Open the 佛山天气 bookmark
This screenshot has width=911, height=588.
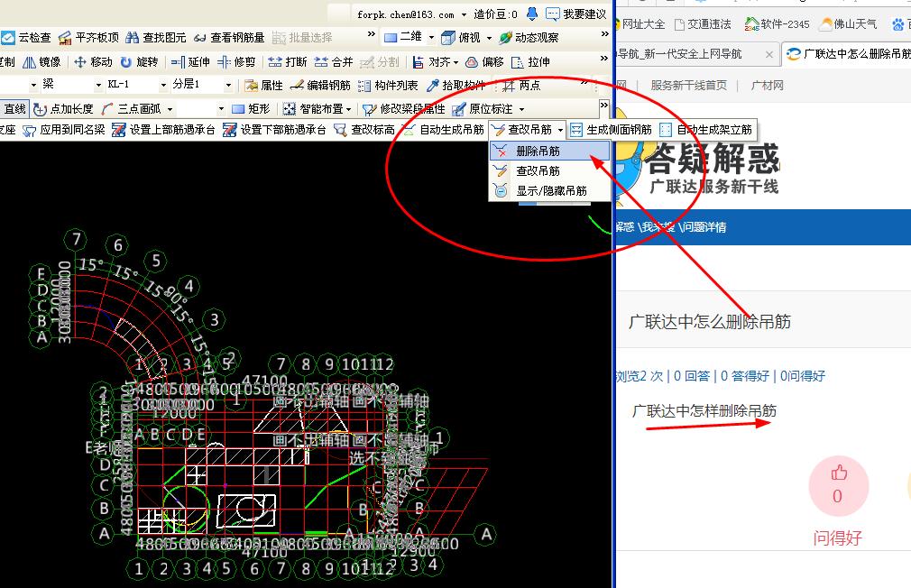(x=848, y=23)
